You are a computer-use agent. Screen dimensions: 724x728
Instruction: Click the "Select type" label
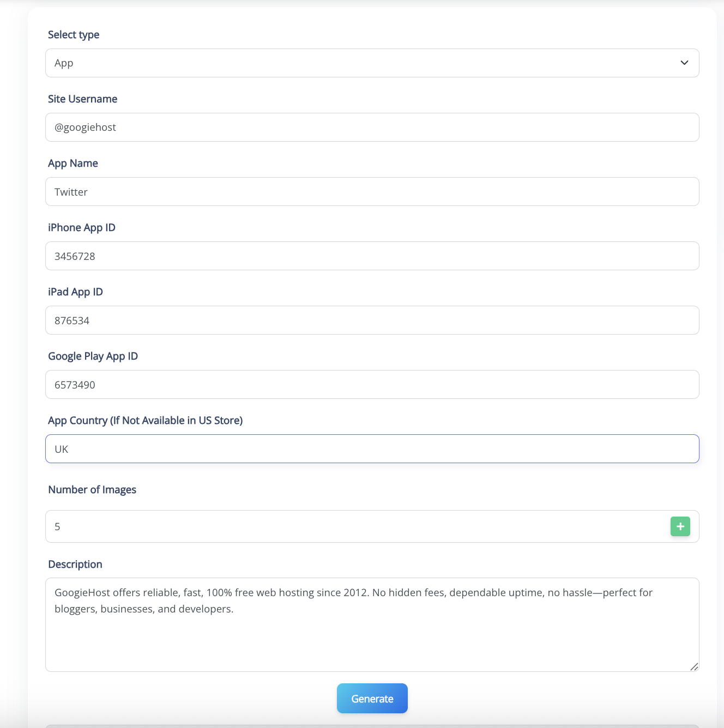point(74,35)
